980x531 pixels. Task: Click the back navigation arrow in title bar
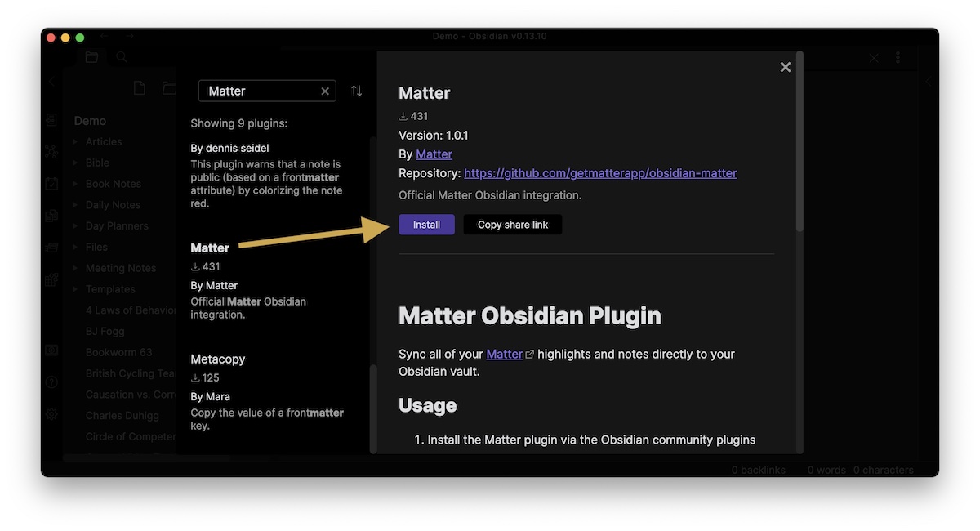click(x=104, y=37)
